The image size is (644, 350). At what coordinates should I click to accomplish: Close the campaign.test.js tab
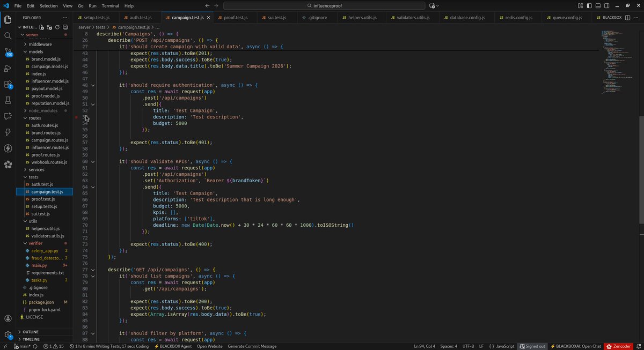[208, 18]
